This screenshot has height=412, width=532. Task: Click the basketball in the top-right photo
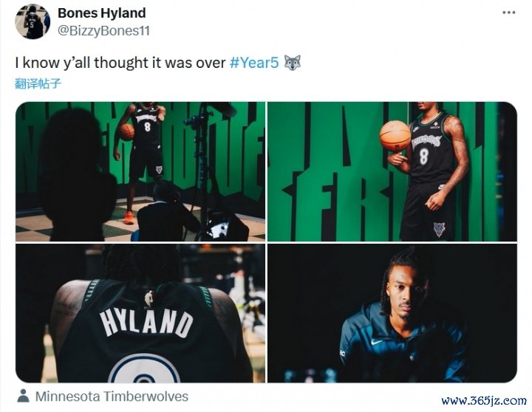pos(395,136)
